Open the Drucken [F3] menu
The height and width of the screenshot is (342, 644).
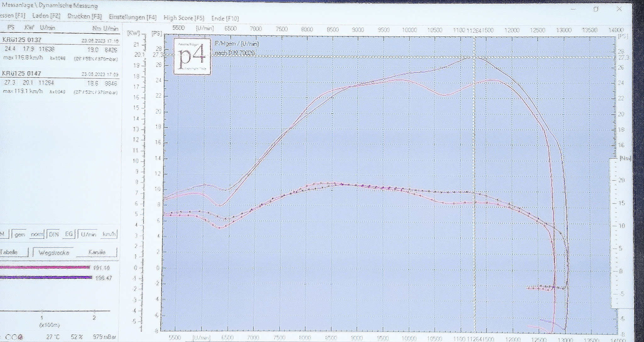85,17
